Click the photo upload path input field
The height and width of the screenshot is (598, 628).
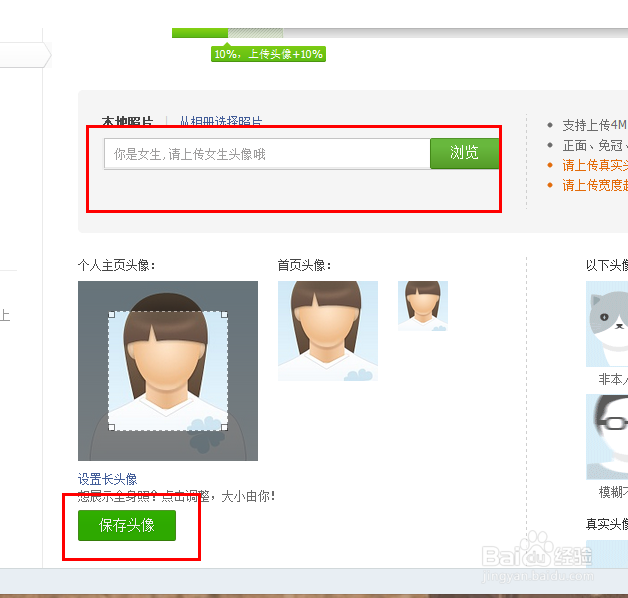click(x=267, y=154)
